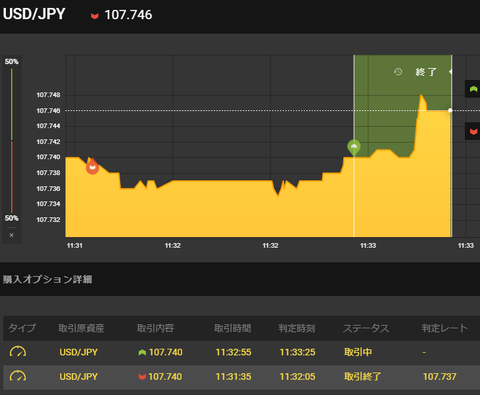Screen dimensions: 480x395
Task: Click the 107.740 price axis label
Action: pyautogui.click(x=48, y=157)
